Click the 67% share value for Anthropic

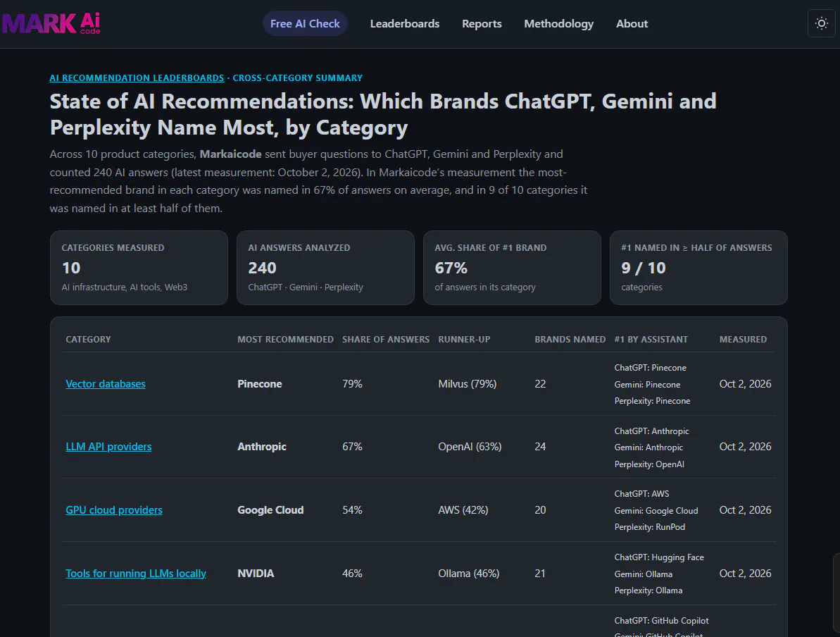tap(353, 447)
